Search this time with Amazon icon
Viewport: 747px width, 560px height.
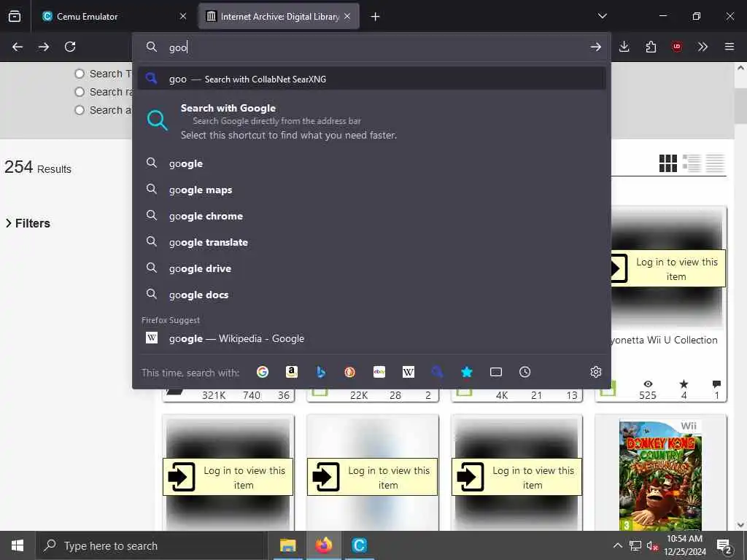coord(292,372)
